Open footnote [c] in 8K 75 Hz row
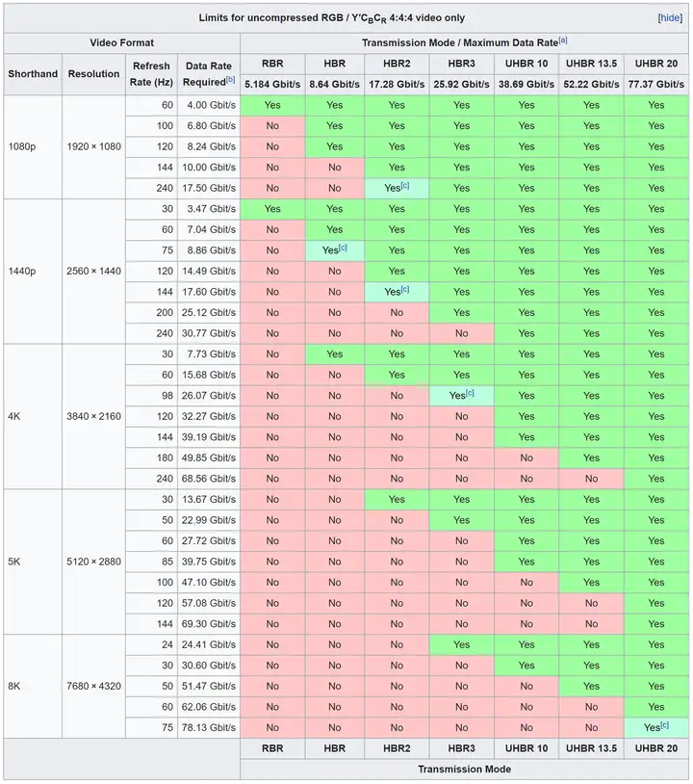This screenshot has height=784, width=693. (663, 726)
